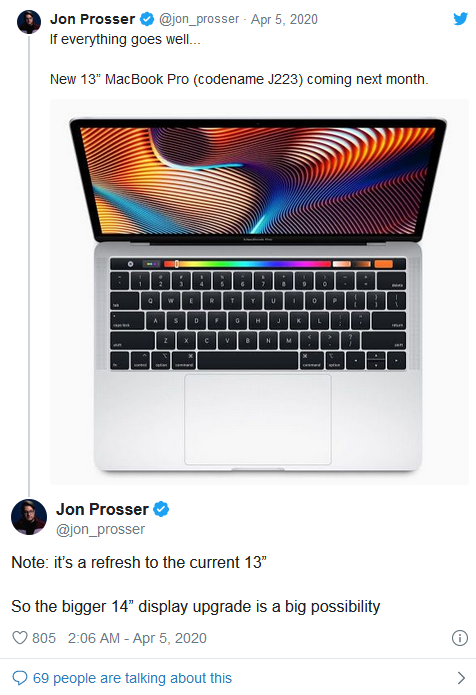
Task: Click the Twitter bird logo icon
Action: click(460, 19)
